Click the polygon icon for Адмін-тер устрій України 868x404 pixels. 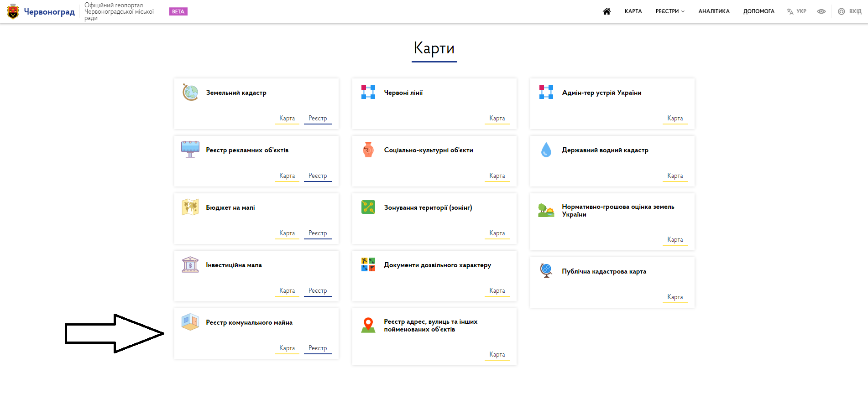[546, 92]
